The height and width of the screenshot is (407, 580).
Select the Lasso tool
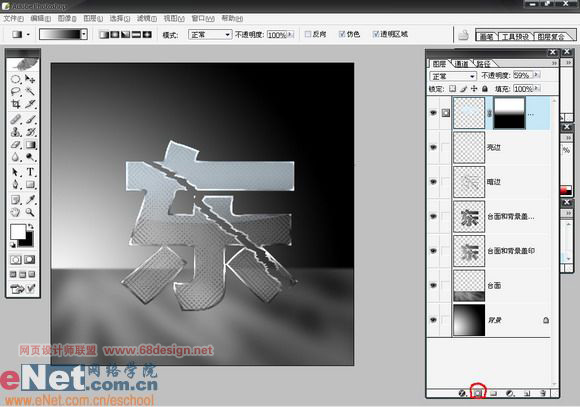tap(15, 91)
